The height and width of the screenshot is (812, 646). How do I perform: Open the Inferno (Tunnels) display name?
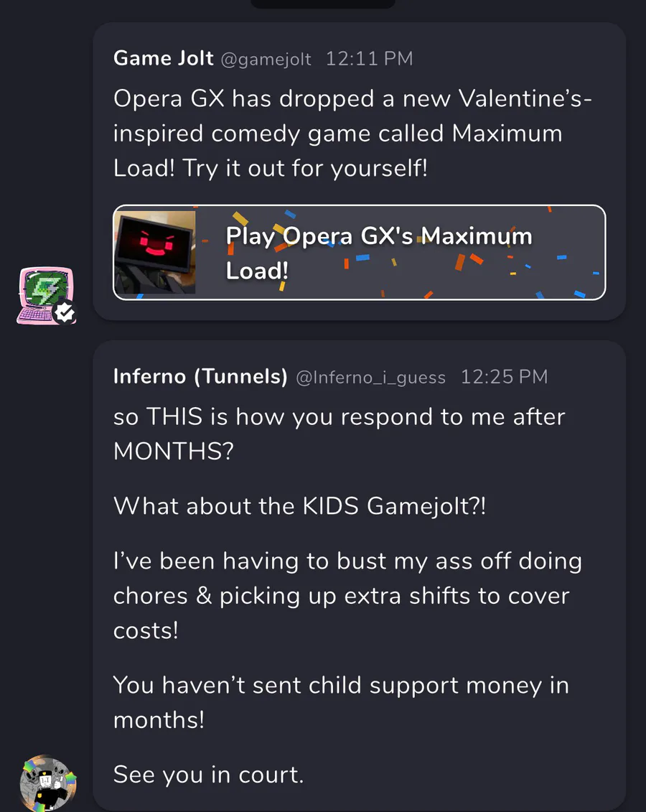pos(200,376)
